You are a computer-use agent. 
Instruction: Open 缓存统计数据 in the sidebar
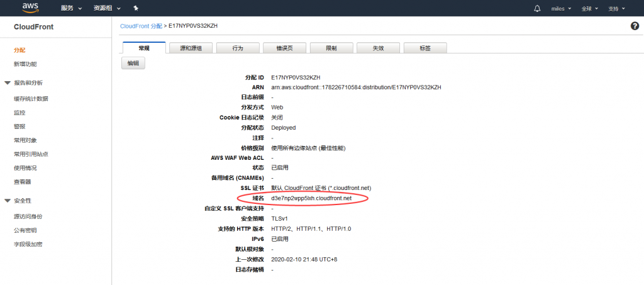(x=31, y=99)
